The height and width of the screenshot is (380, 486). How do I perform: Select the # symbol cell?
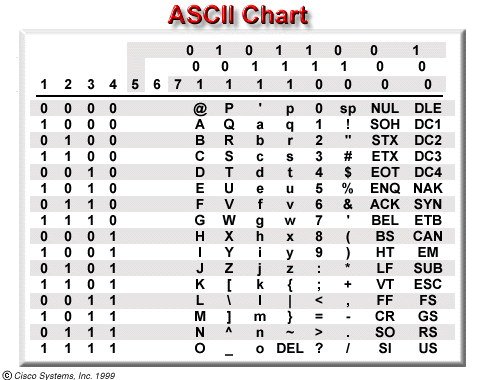(x=348, y=156)
